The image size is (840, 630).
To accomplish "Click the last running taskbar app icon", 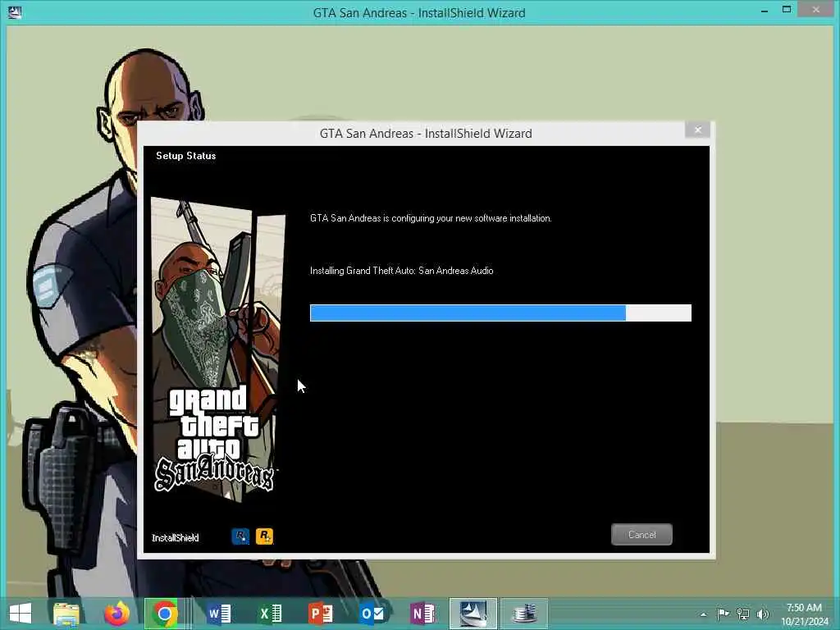I will (524, 614).
